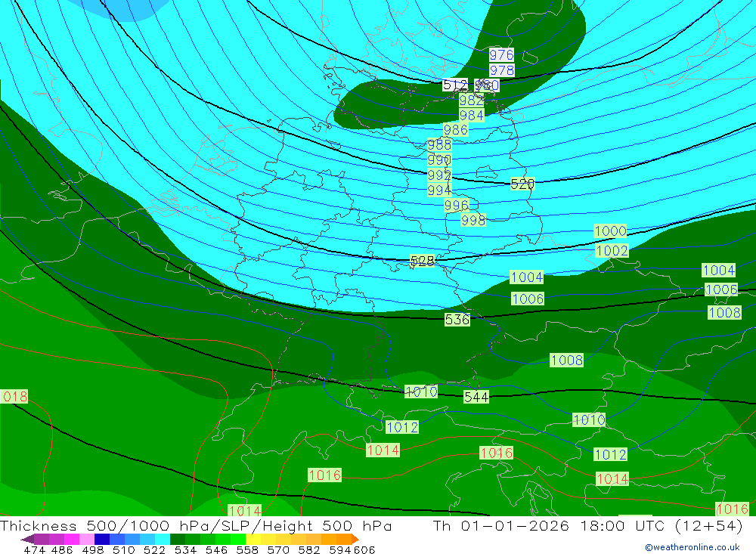Viewport: 756px width, 554px height.
Task: Click the 546 legend value
Action: (216, 549)
